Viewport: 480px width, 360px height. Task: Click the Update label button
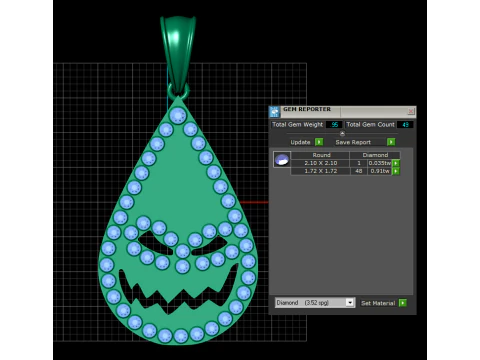[300, 142]
